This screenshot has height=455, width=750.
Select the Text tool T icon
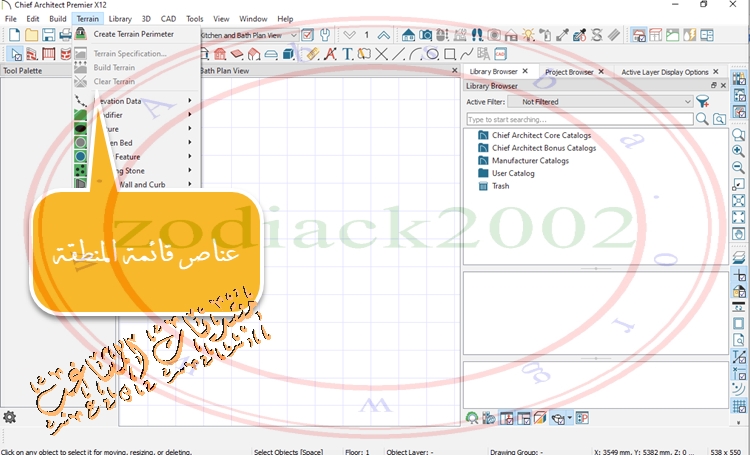click(347, 54)
